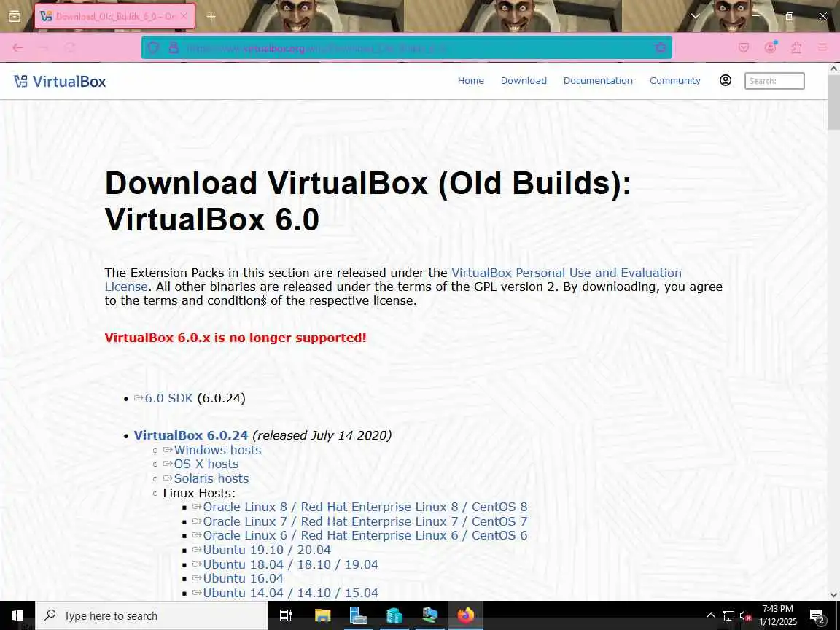Download 6.0.24 OS X hosts
The width and height of the screenshot is (840, 630).
[x=206, y=464]
